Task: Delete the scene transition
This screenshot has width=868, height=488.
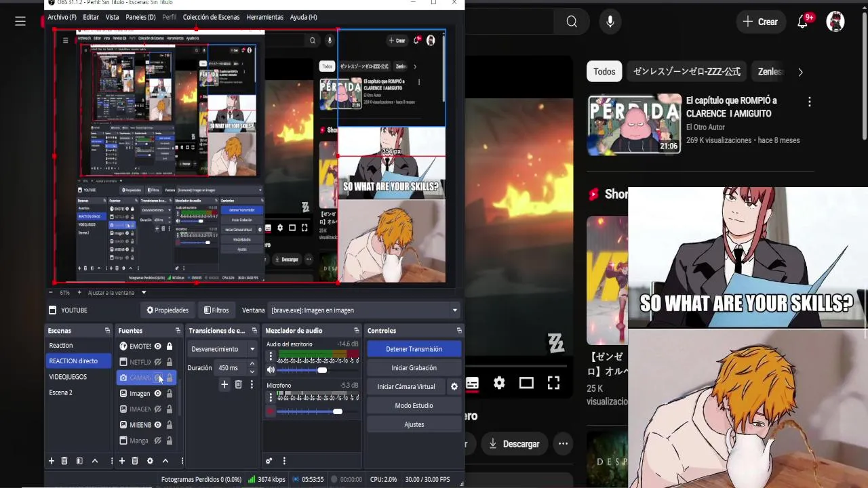Action: pyautogui.click(x=238, y=384)
